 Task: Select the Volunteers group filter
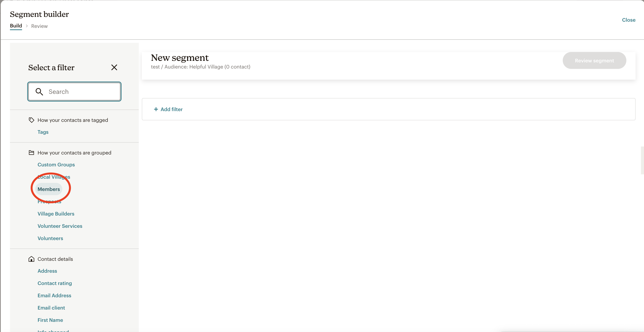click(50, 238)
